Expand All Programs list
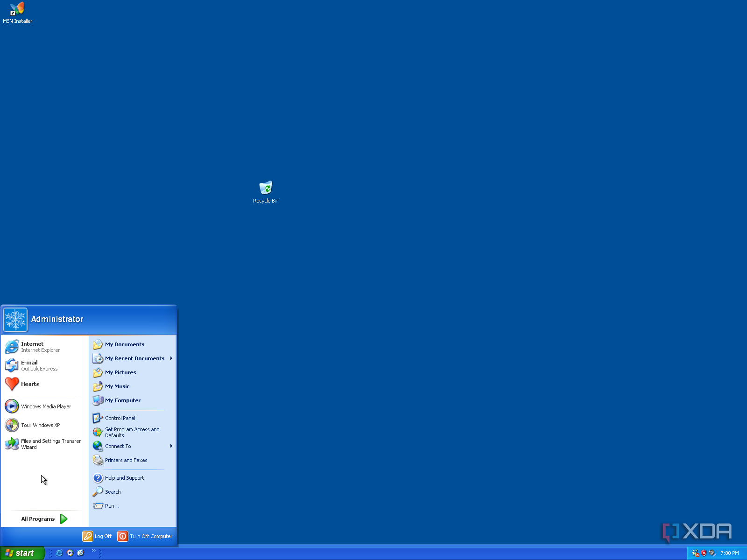The height and width of the screenshot is (560, 747). pos(45,519)
